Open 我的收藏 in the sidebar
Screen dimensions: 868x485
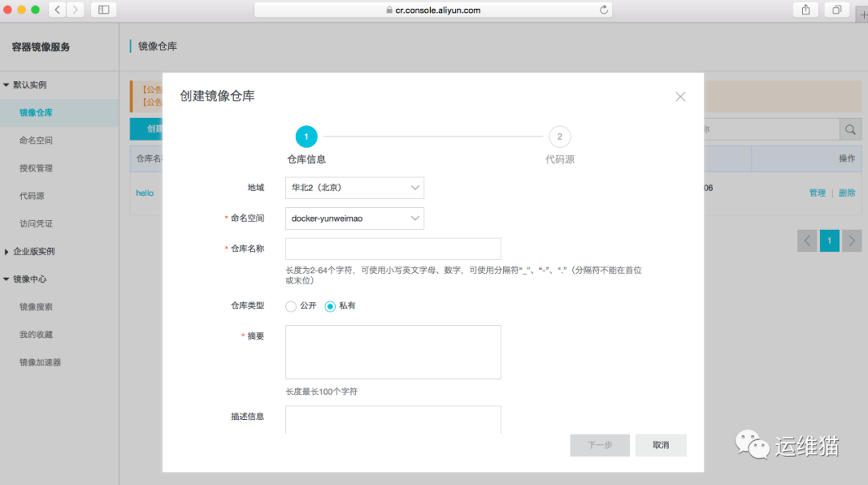click(x=36, y=335)
